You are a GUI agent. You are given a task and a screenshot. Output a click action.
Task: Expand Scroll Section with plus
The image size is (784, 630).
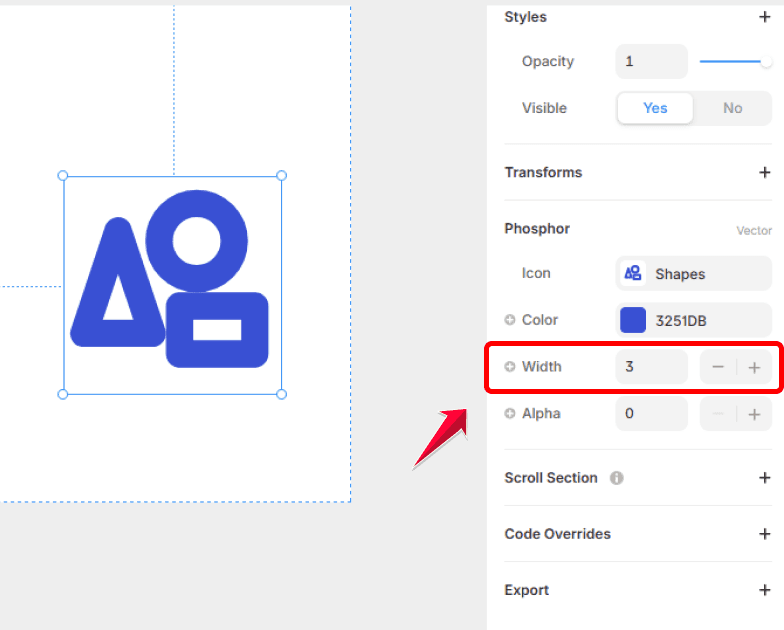[x=764, y=478]
